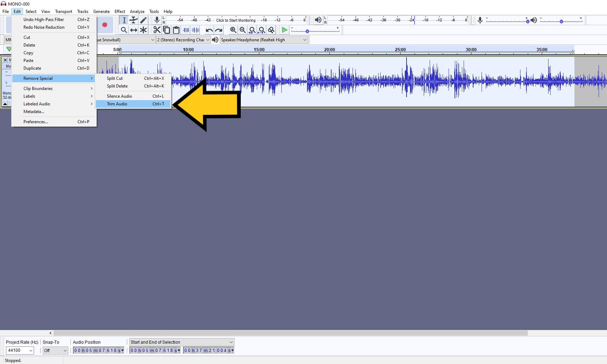Click the Paste clipboard icon
Viewport: 607px width, 364px height.
pyautogui.click(x=176, y=30)
